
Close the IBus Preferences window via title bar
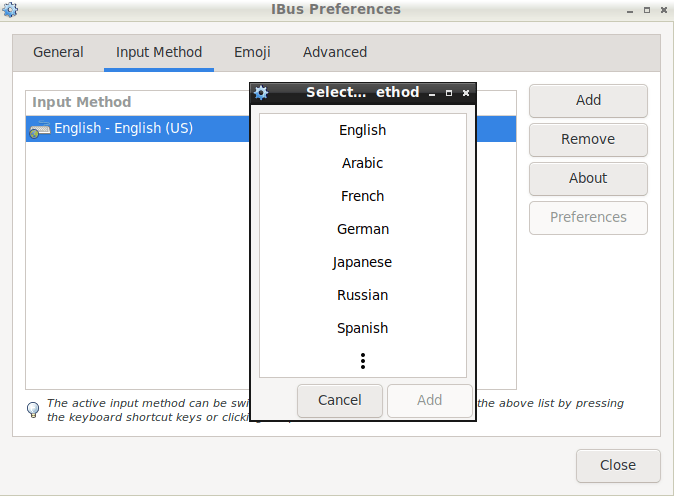664,10
